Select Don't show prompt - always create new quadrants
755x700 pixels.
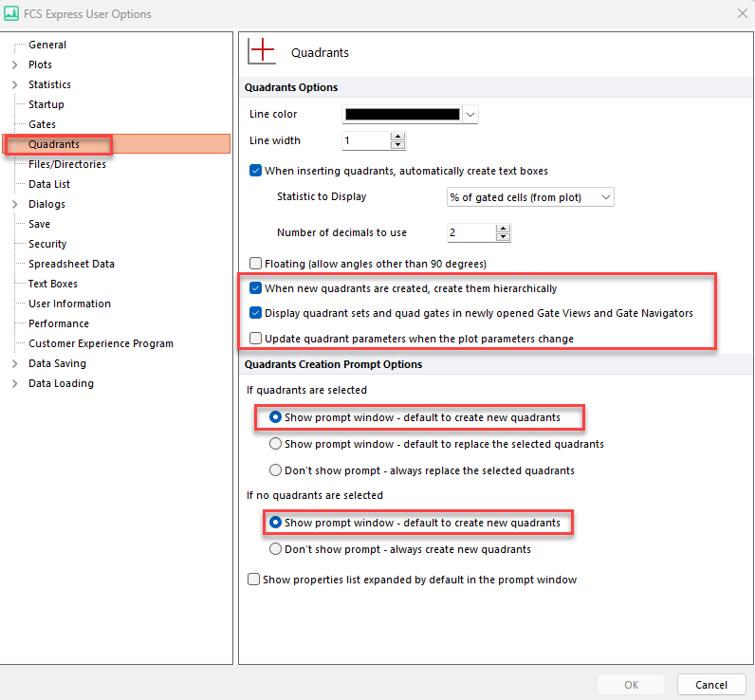(x=276, y=549)
